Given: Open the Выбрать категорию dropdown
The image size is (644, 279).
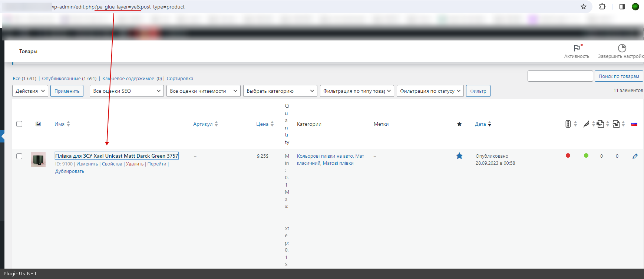Looking at the screenshot, I should [x=280, y=91].
